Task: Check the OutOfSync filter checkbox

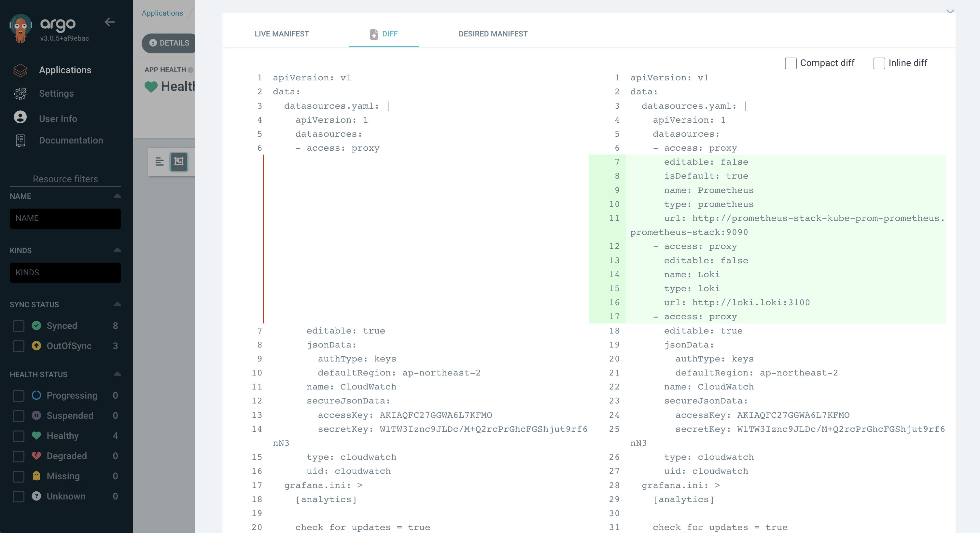Action: [x=18, y=346]
